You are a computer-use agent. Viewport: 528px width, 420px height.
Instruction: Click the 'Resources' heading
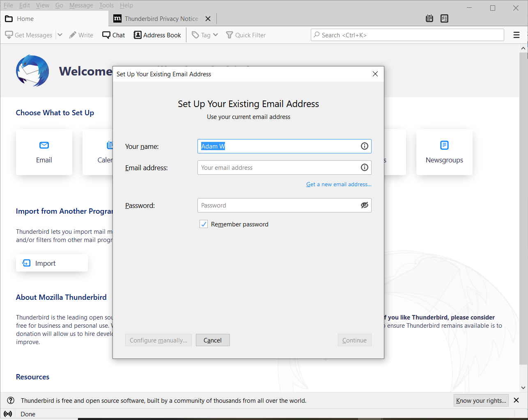[x=32, y=377]
